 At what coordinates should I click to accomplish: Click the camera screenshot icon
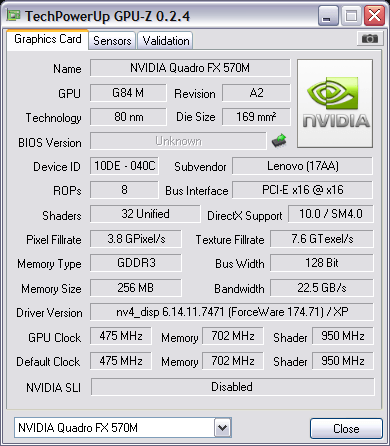369,39
